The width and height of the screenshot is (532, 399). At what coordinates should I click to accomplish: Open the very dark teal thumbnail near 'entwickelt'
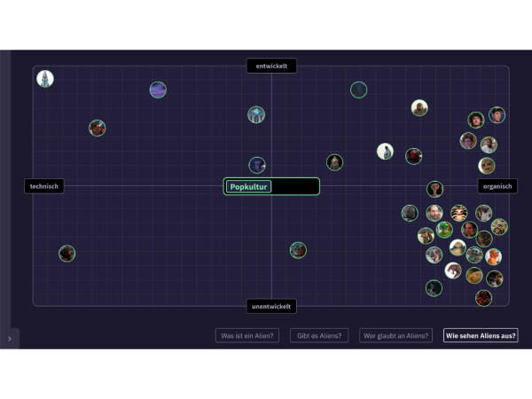[358, 90]
